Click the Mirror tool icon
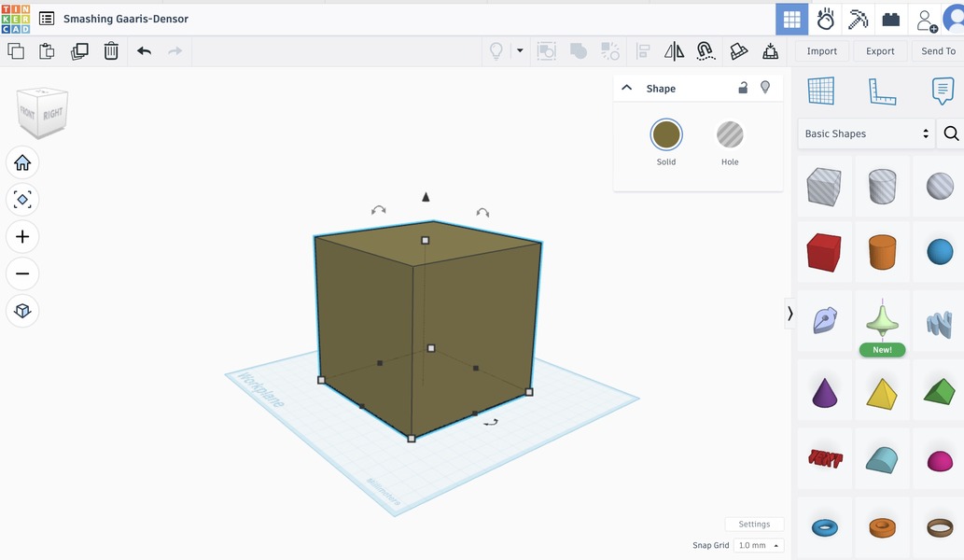This screenshot has width=964, height=560. (674, 51)
